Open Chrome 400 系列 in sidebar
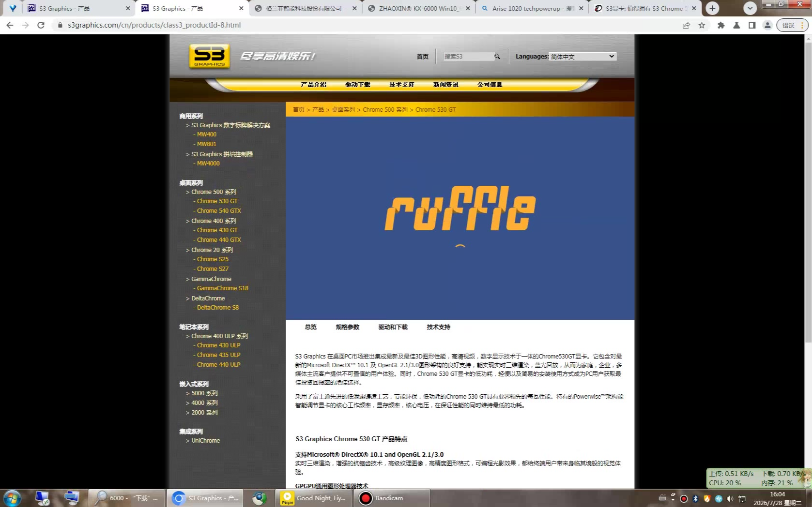 pyautogui.click(x=214, y=221)
